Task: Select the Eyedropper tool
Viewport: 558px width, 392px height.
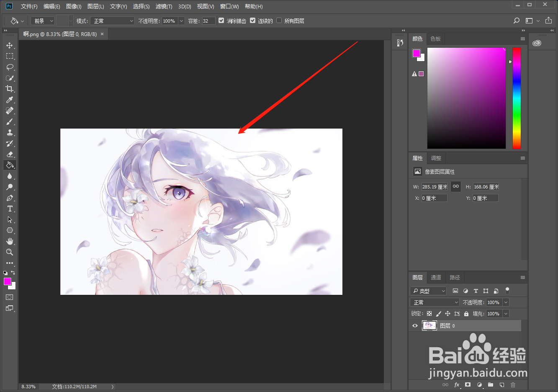Action: (10, 100)
